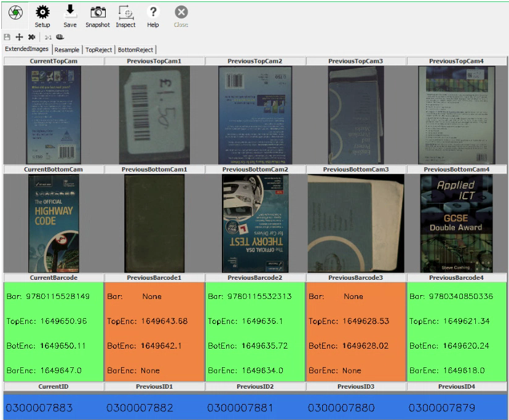Click the PreviousBottomCam3 open book image

pyautogui.click(x=356, y=223)
